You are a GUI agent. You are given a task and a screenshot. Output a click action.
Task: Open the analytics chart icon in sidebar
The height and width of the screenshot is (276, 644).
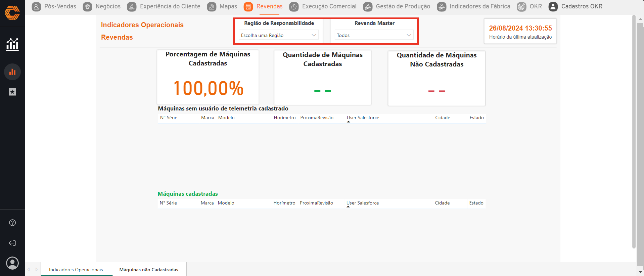[x=12, y=44]
